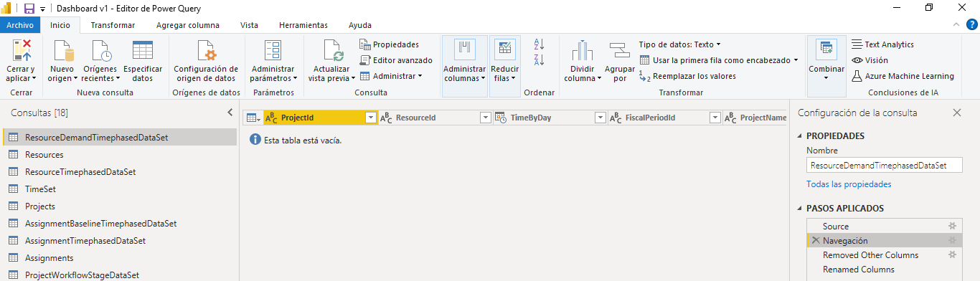The width and height of the screenshot is (980, 281).
Task: Open gear for Removed Other Columns step
Action: pyautogui.click(x=952, y=255)
